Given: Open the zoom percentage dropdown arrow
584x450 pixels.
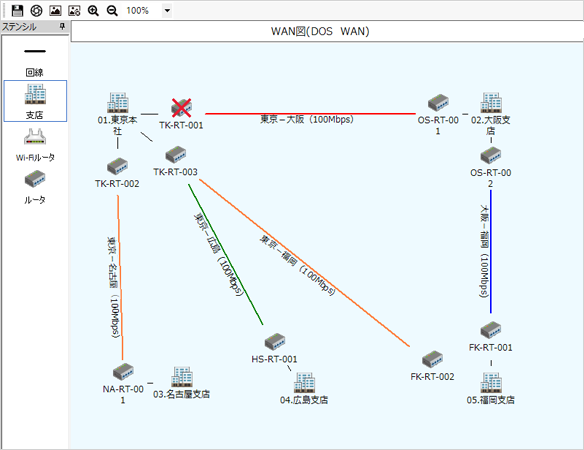Looking at the screenshot, I should tap(167, 10).
